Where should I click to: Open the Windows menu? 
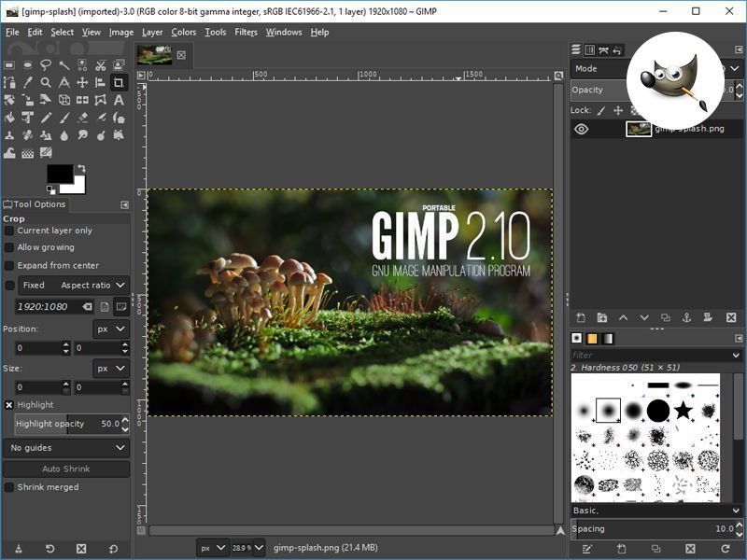click(x=284, y=32)
